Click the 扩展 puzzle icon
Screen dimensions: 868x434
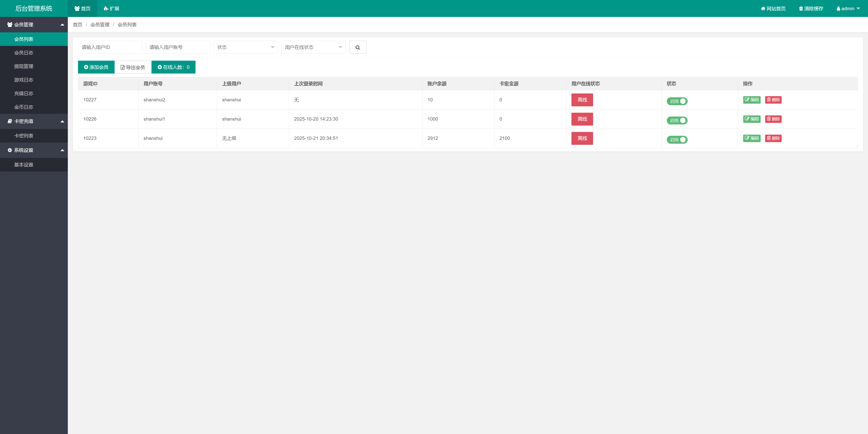[x=106, y=9]
